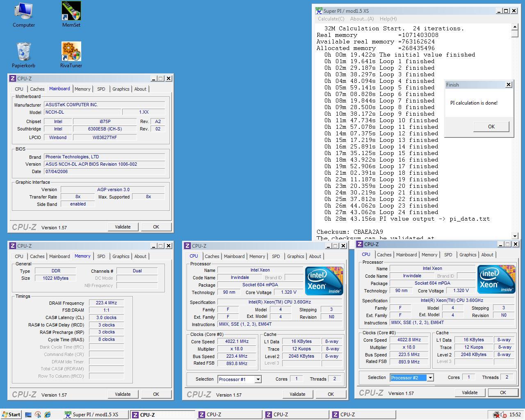The image size is (525, 420).
Task: Open Graphics tab in Processor #1 CPU-Z window
Action: click(296, 256)
